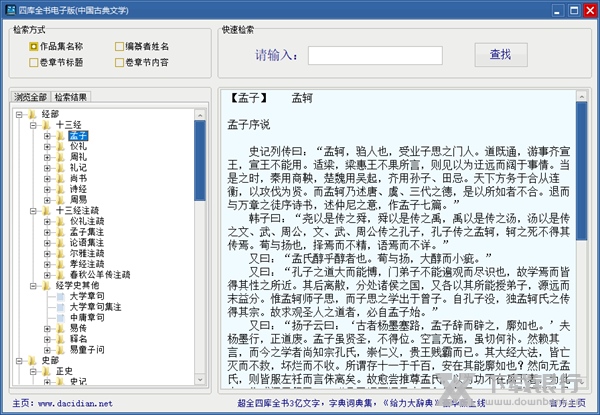Click the 给力大辞典 promotional link

(x=410, y=403)
